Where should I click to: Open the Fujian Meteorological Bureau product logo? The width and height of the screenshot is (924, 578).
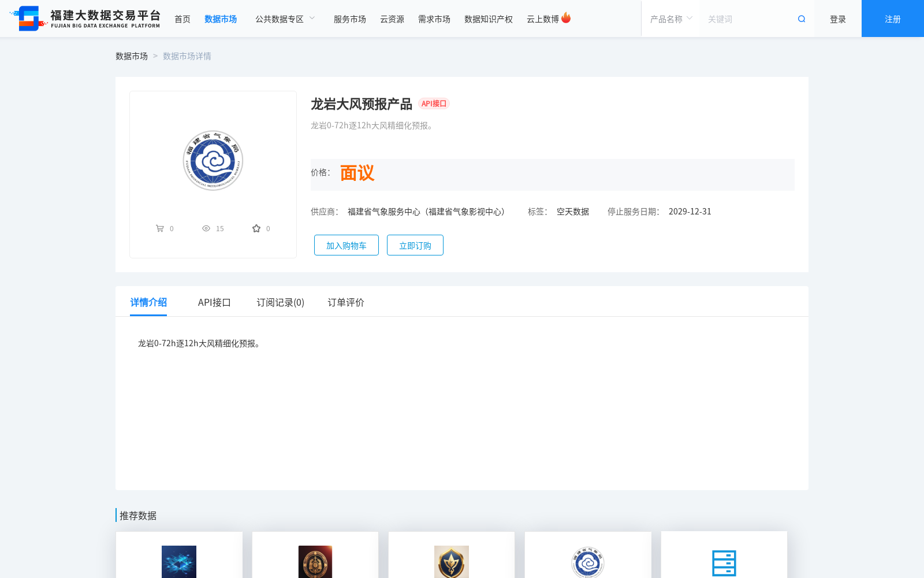coord(213,161)
